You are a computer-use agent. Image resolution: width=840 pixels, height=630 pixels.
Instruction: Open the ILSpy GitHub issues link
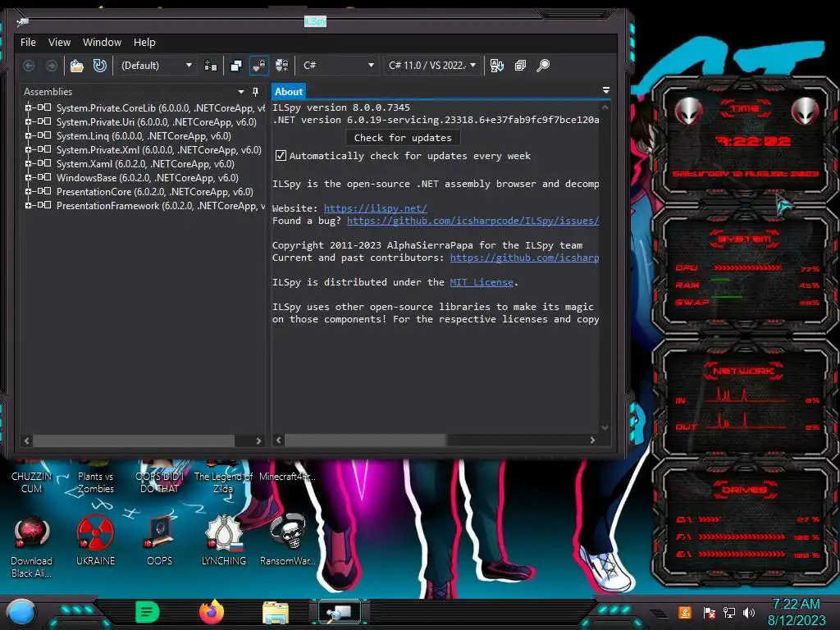pyautogui.click(x=473, y=221)
